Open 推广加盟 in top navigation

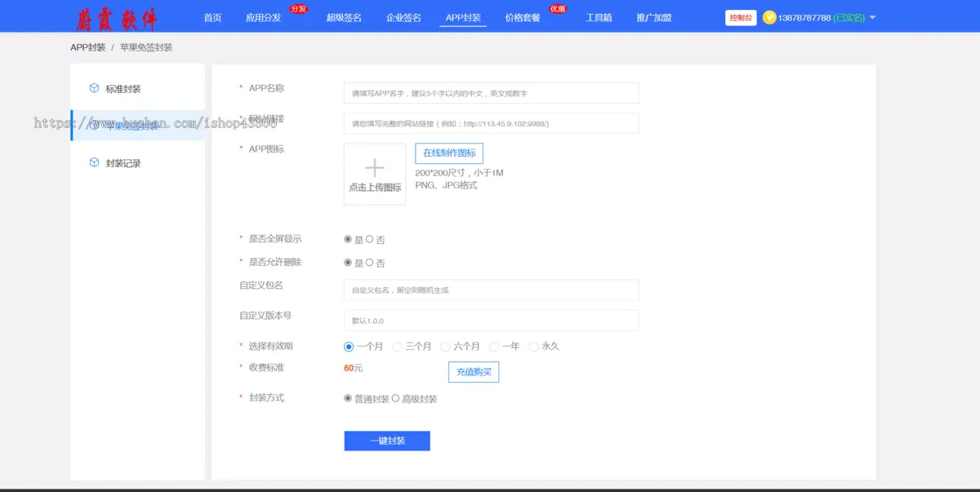tap(654, 18)
